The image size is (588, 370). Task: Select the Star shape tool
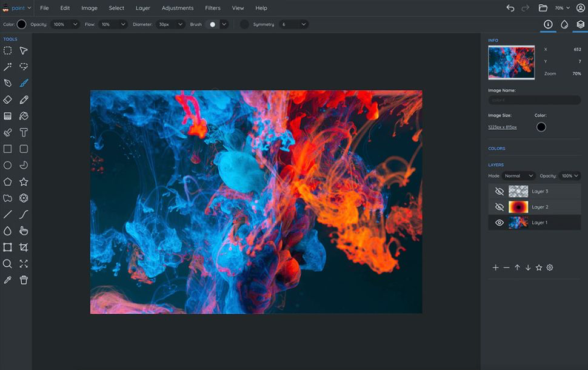pyautogui.click(x=24, y=181)
